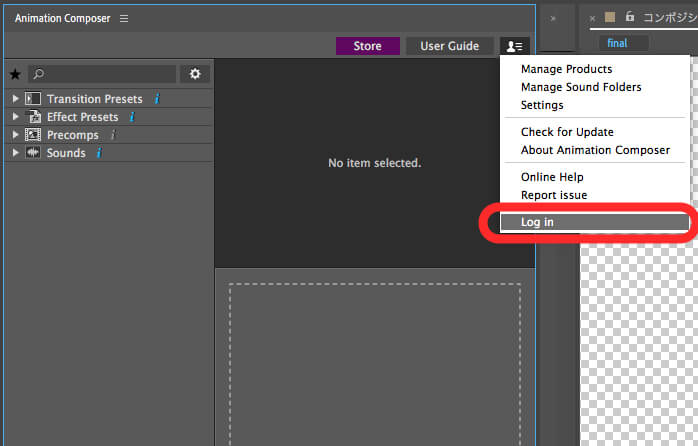Viewport: 698px width, 446px height.
Task: Click the dashed drop zone area
Action: pyautogui.click(x=375, y=364)
